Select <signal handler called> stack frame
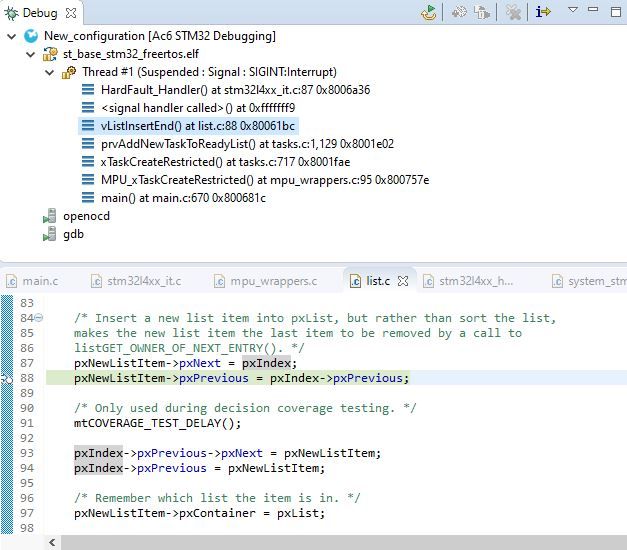This screenshot has height=550, width=627. [x=198, y=108]
